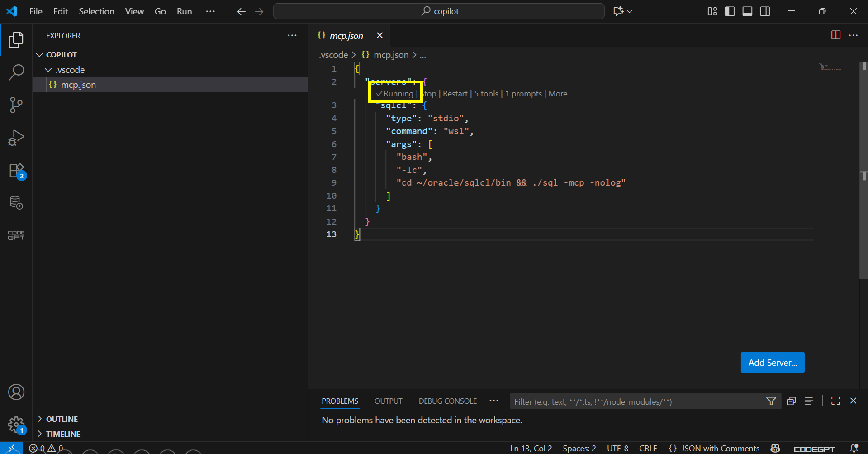This screenshot has width=868, height=454.
Task: Toggle the Secondary Side Bar visibility
Action: pyautogui.click(x=765, y=11)
